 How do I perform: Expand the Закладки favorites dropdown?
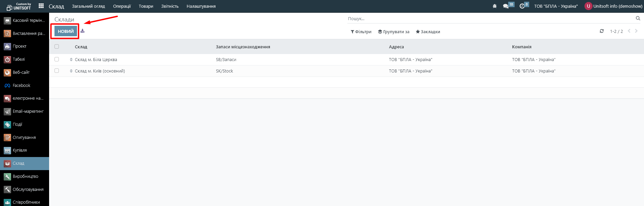tap(428, 32)
